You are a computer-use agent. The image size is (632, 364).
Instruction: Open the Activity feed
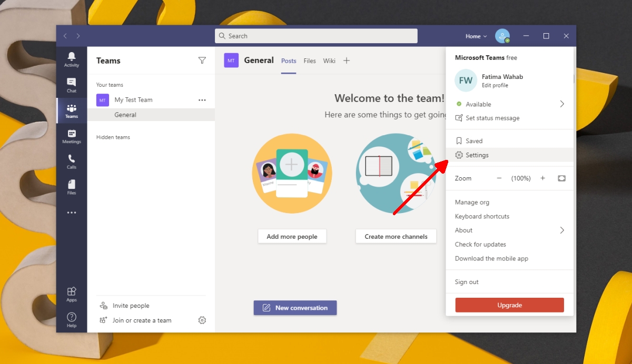[x=72, y=59]
